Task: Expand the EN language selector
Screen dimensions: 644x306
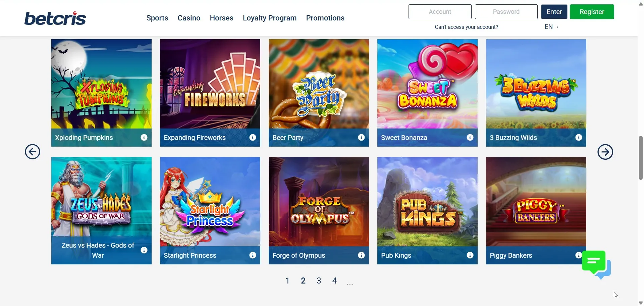Action: (551, 27)
